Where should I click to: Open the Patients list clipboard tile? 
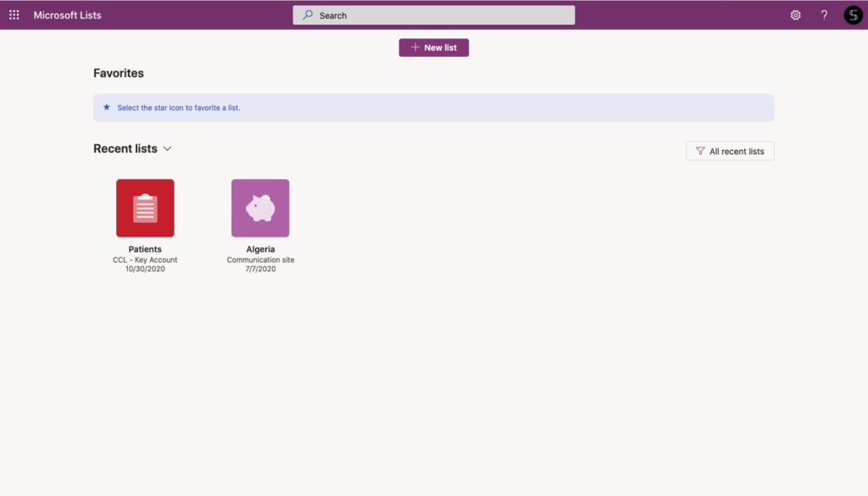(x=145, y=208)
